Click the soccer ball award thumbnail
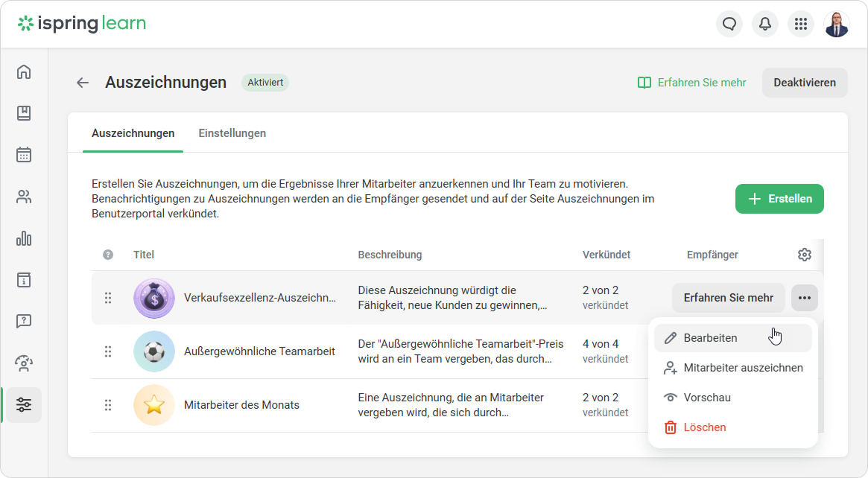 [x=154, y=351]
